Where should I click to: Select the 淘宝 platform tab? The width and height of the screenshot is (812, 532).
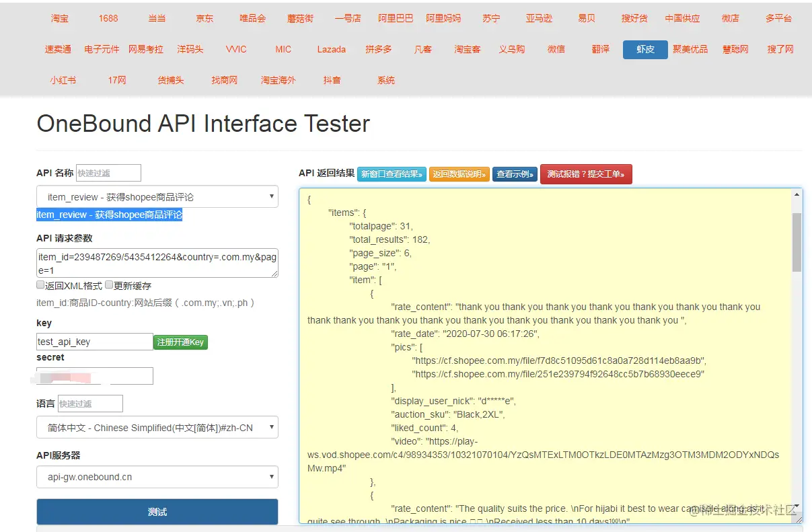[x=59, y=19]
